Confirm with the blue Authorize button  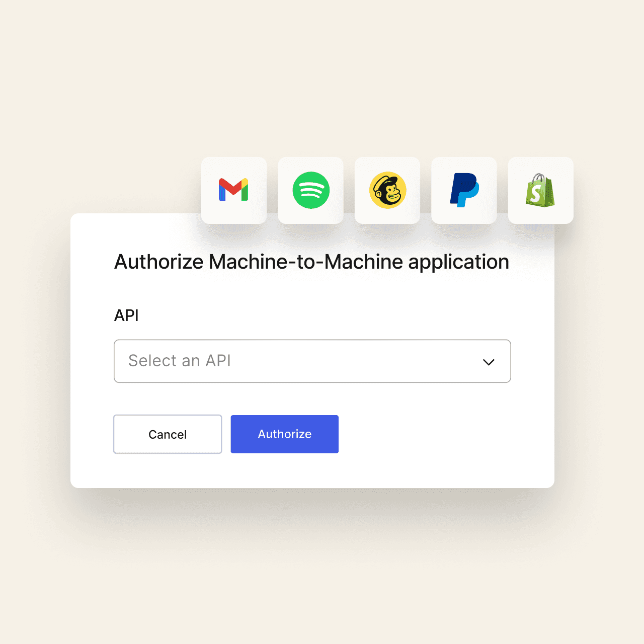coord(285,434)
